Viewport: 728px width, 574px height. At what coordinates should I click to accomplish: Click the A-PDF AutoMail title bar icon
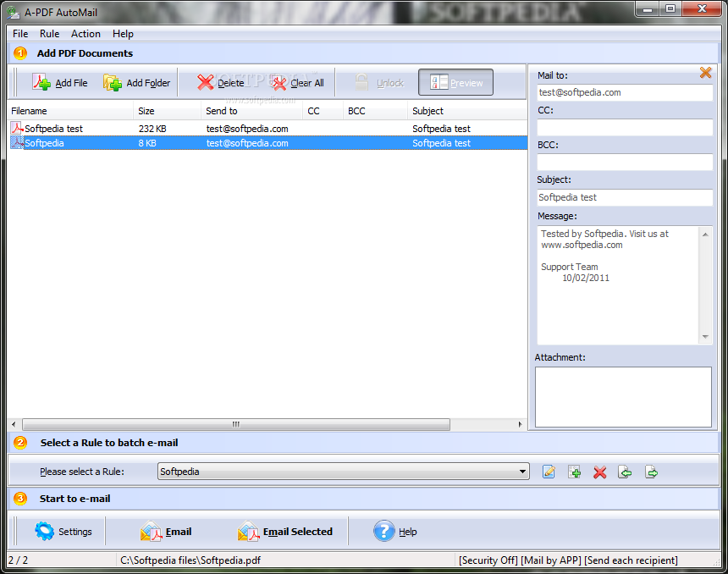coord(14,12)
